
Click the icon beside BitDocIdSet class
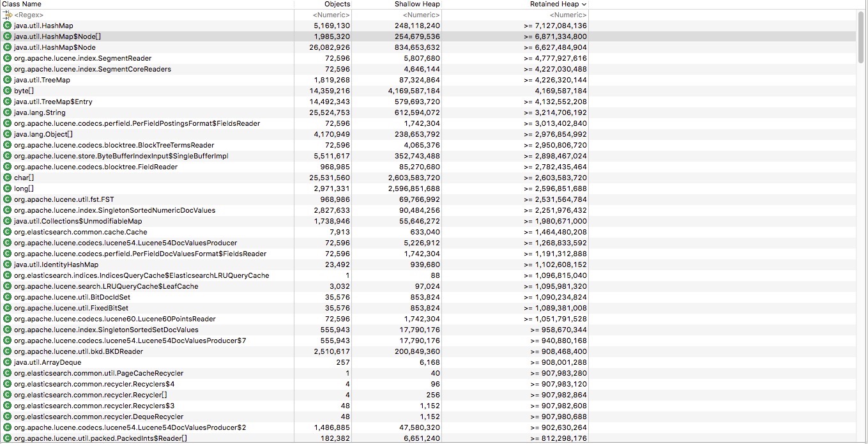click(8, 297)
